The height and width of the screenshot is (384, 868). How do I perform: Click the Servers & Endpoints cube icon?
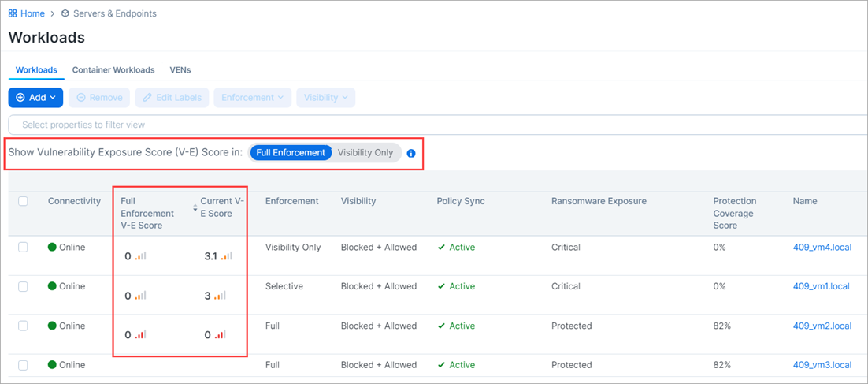[65, 13]
